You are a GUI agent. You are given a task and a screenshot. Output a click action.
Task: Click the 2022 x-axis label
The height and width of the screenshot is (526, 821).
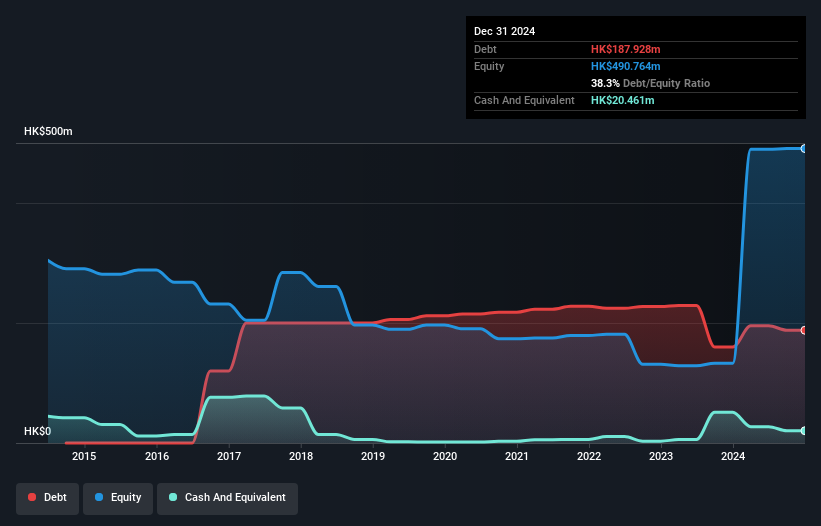[589, 456]
